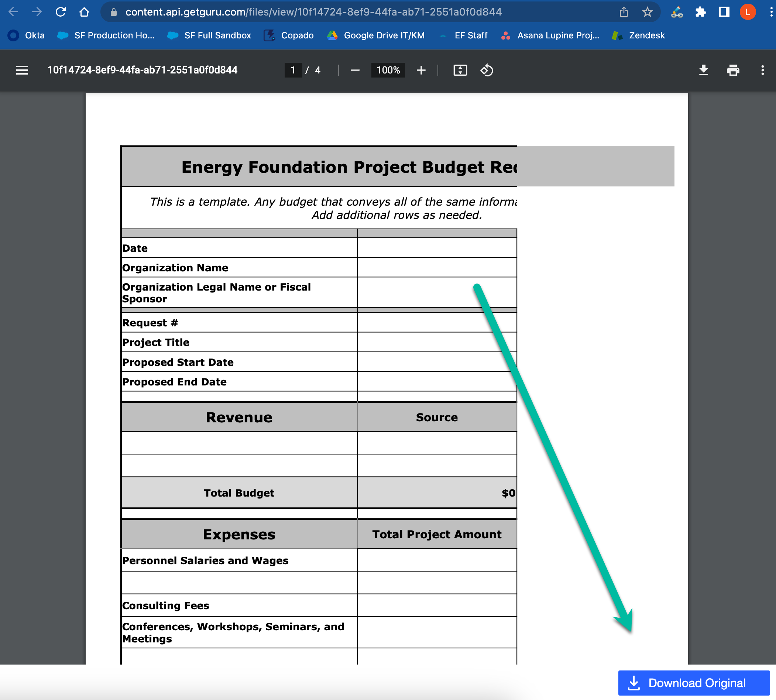Toggle the browser side panel
The image size is (776, 700).
coord(724,12)
